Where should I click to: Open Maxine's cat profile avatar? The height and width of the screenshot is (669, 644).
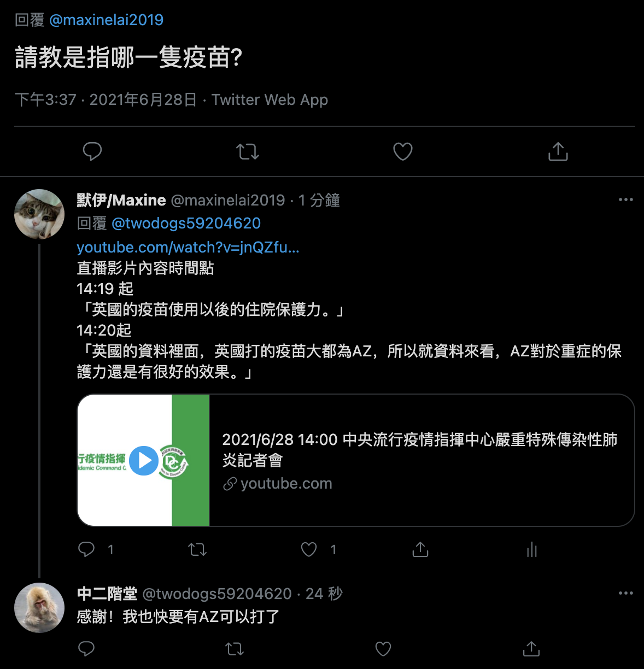pos(39,214)
